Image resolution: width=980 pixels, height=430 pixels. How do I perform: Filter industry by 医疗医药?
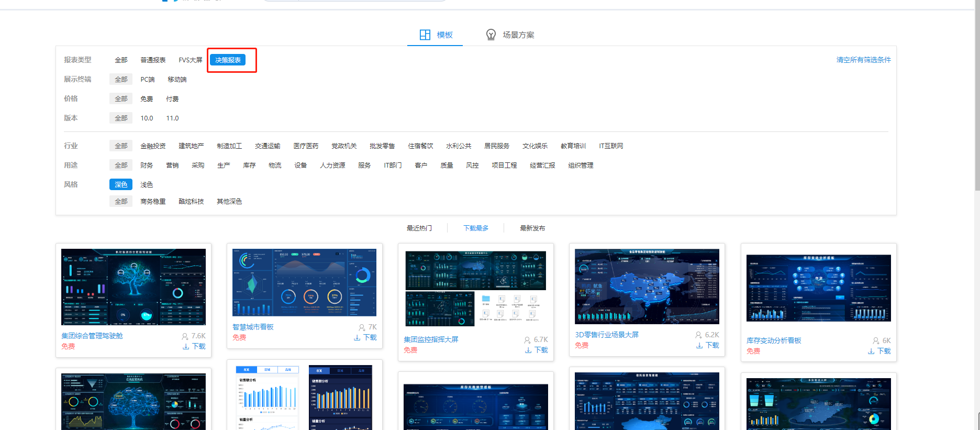coord(306,146)
